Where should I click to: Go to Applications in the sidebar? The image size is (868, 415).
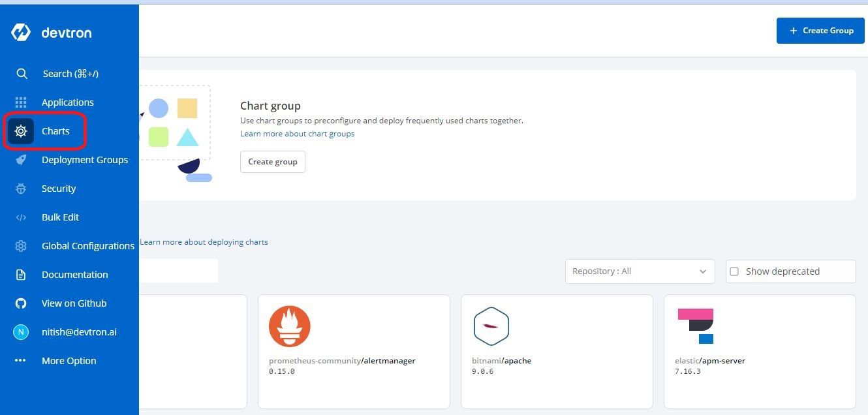68,102
